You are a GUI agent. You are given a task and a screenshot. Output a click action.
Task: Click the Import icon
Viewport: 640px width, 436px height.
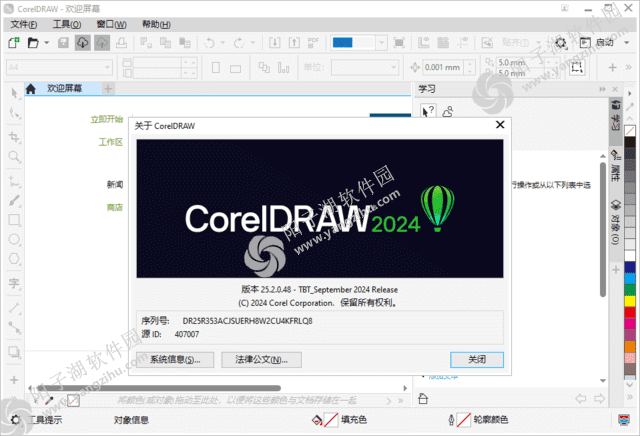[275, 42]
